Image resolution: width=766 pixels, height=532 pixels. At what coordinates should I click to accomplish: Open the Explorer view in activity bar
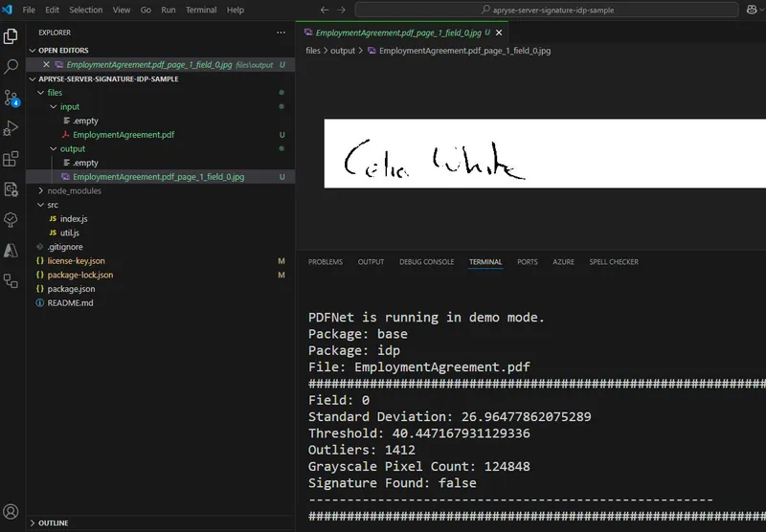pos(11,36)
